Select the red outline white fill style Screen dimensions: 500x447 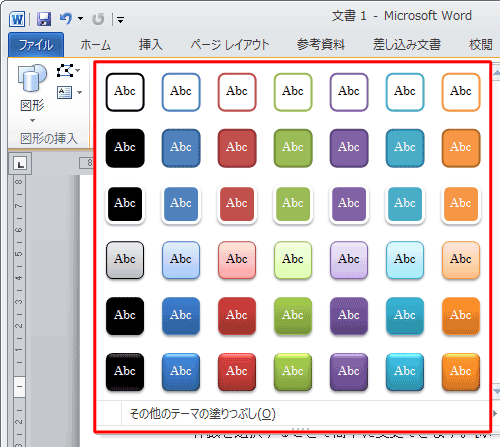click(x=237, y=92)
